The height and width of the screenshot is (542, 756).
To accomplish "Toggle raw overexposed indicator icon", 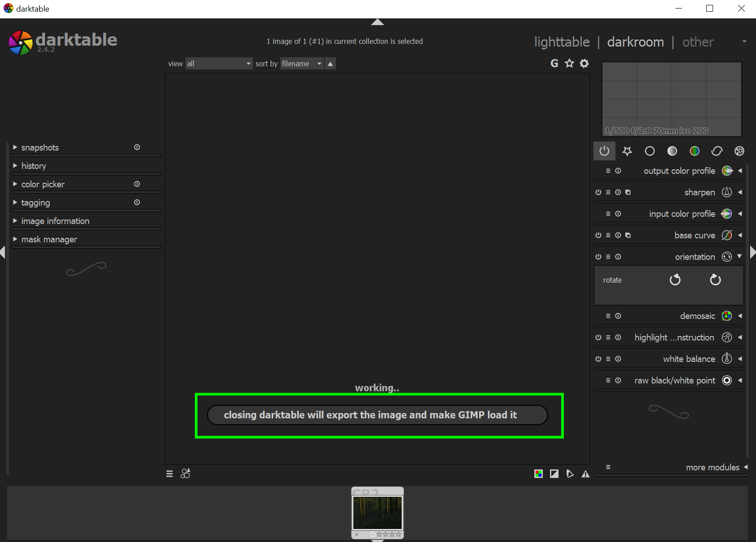I will click(x=538, y=473).
